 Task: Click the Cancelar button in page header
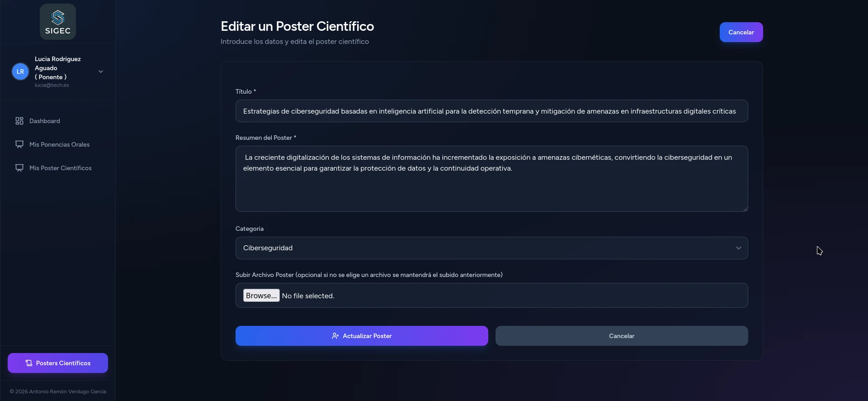point(741,32)
